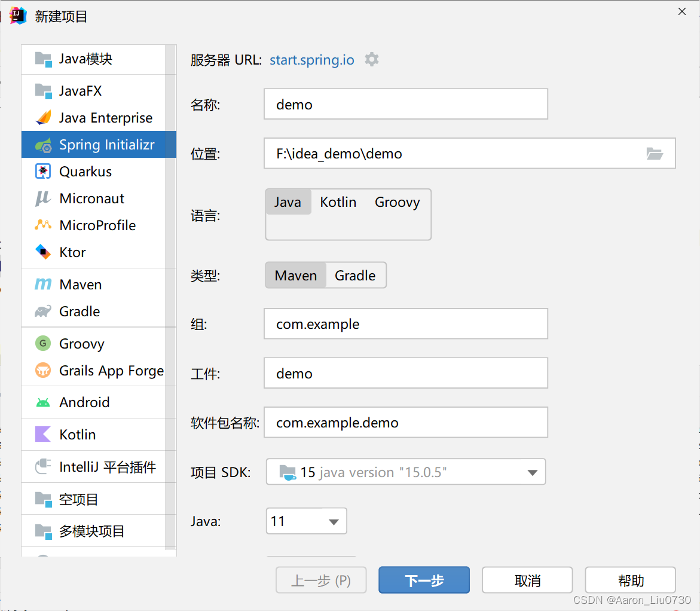The height and width of the screenshot is (611, 700).
Task: Click the 取消 cancel button
Action: (x=527, y=580)
